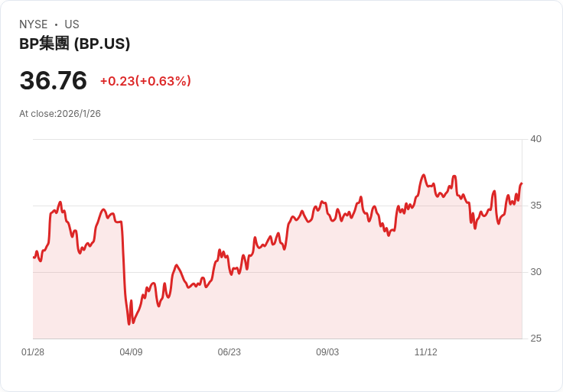Click the chart's highest peak near November
This screenshot has width=563, height=392.
[x=424, y=175]
